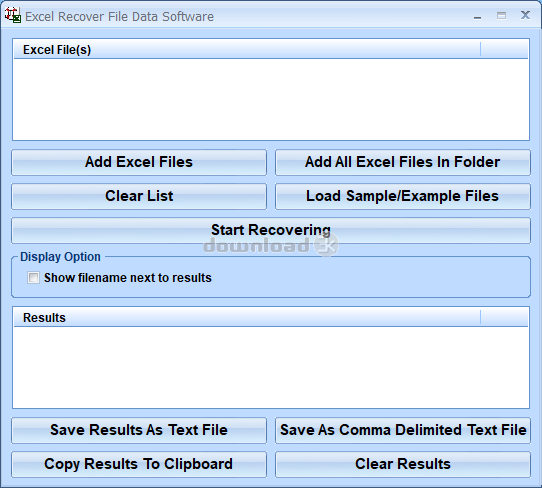Click the app icon in title bar
The image size is (542, 488).
point(13,16)
